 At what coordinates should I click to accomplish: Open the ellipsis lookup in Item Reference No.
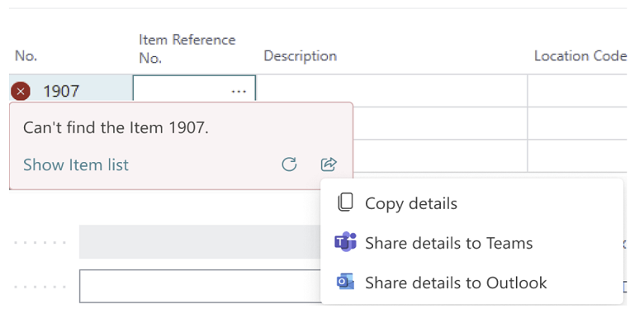(x=239, y=91)
